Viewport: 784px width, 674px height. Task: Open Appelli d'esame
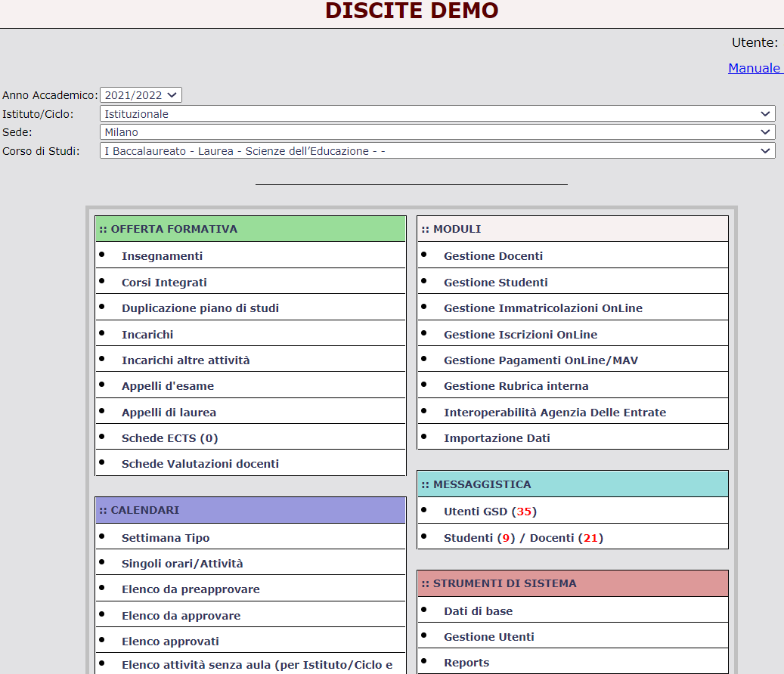[168, 386]
